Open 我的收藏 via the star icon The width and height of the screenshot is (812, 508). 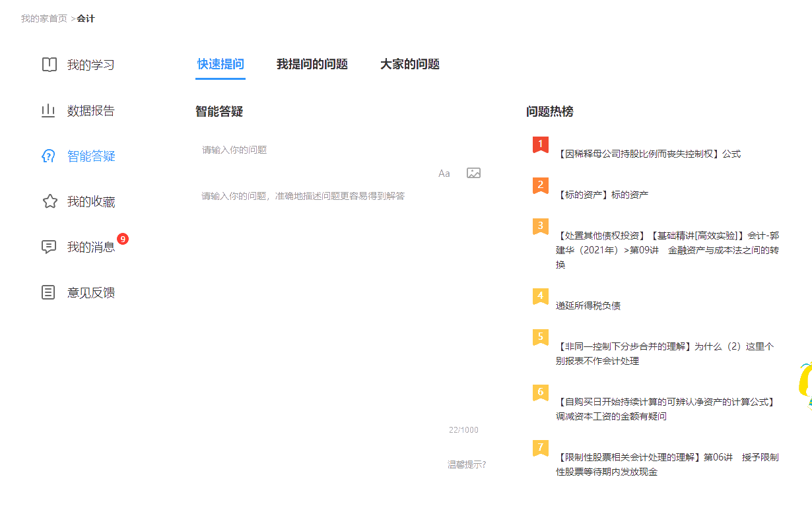49,201
